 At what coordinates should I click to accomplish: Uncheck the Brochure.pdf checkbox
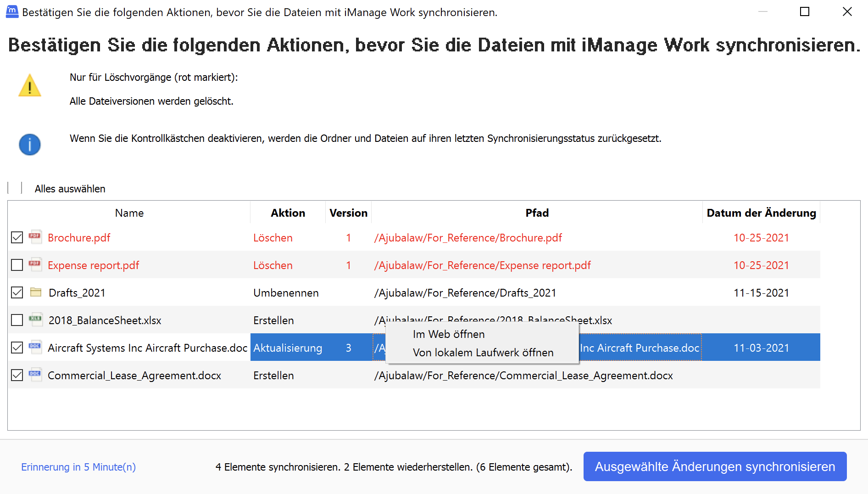(17, 237)
